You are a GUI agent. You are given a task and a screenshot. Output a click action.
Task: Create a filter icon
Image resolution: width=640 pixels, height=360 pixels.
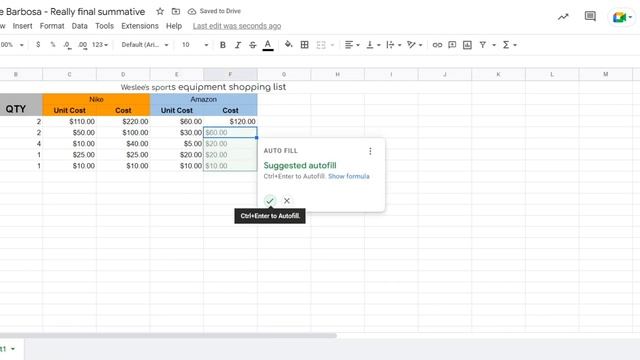[x=483, y=45]
